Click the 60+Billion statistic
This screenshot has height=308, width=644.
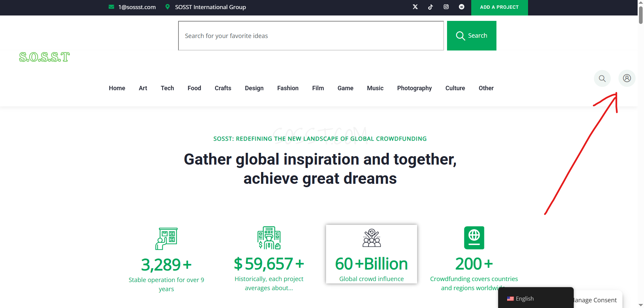(x=371, y=264)
